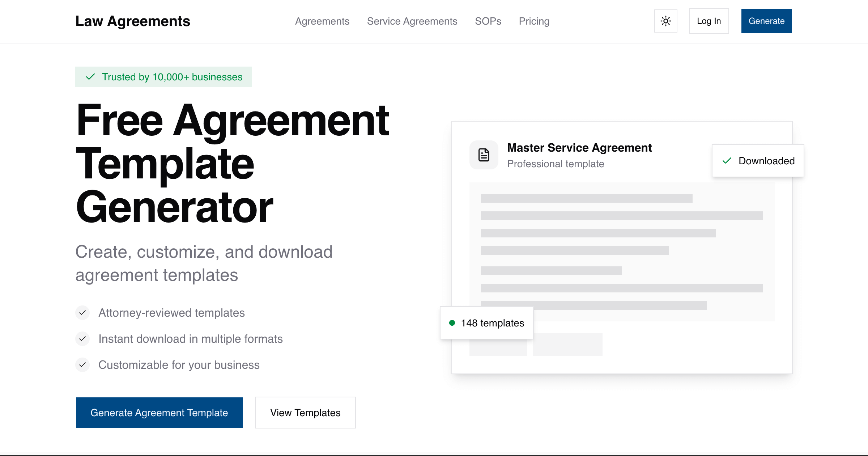Click the checkmark in the Trusted badge

90,76
